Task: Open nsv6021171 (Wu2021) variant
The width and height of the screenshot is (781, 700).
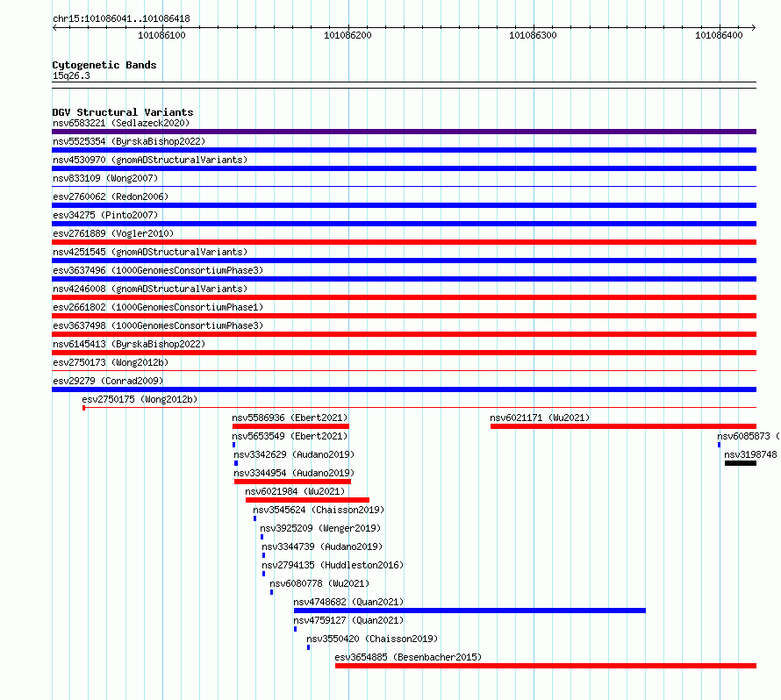Action: point(540,418)
